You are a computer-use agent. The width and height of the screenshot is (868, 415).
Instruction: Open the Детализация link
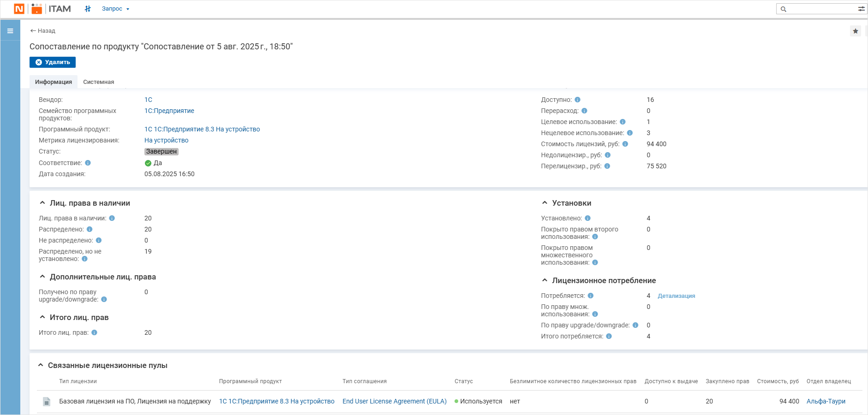pos(676,296)
